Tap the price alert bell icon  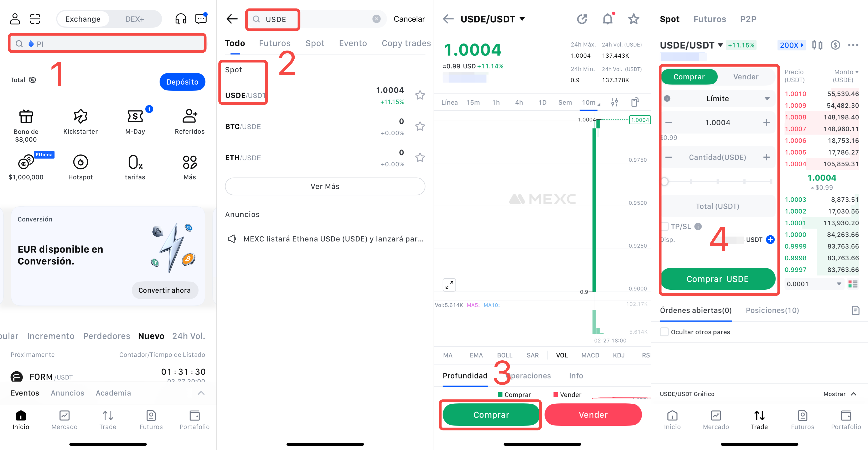coord(608,19)
